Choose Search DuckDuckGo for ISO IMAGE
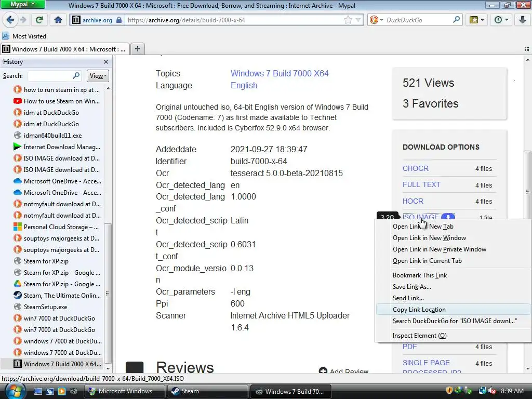The width and height of the screenshot is (532, 399). coord(453,321)
